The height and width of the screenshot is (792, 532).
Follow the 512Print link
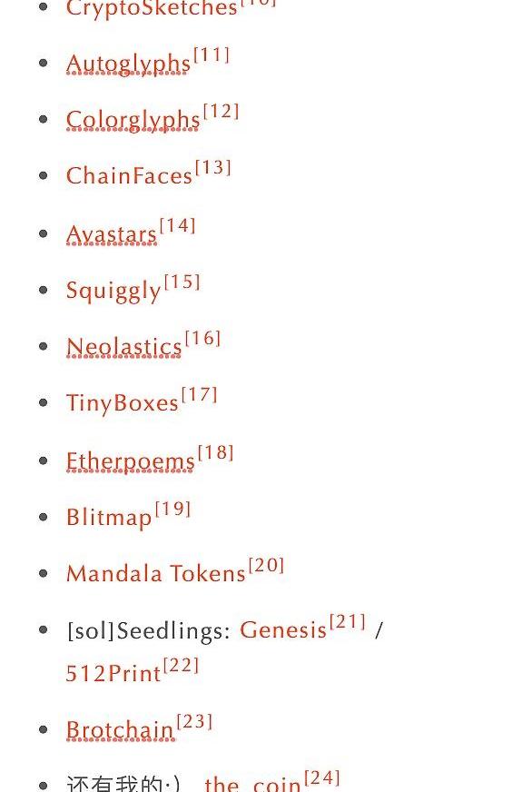click(x=113, y=674)
